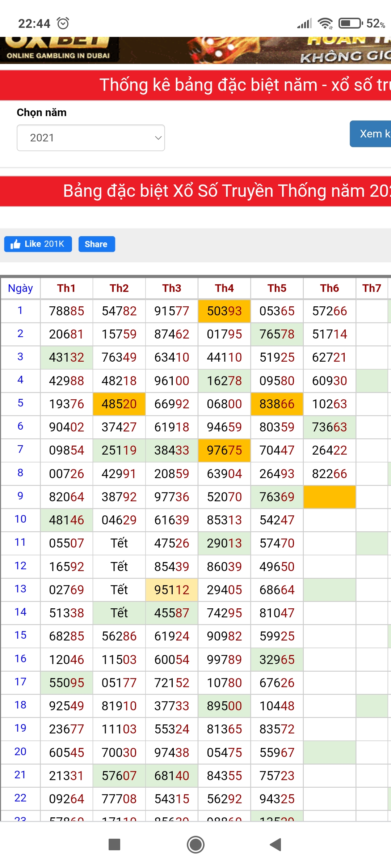Tap the green Tết cell in row 14
Viewport: 391px width, 868px height.
point(119,613)
